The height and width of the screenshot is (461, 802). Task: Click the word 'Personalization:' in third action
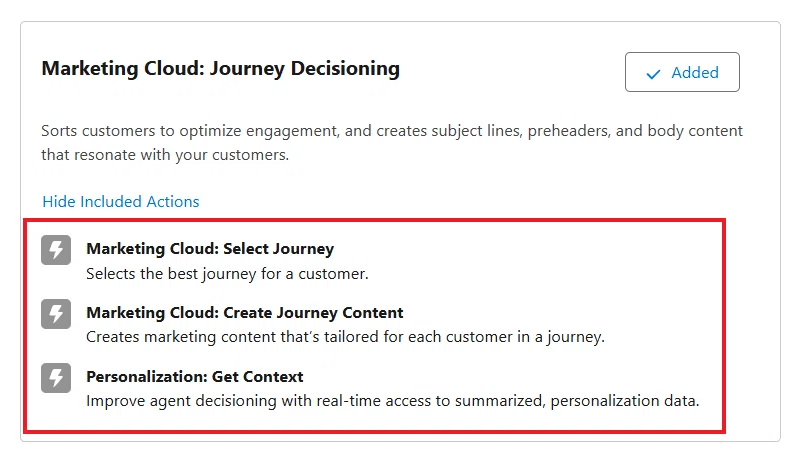(x=147, y=377)
